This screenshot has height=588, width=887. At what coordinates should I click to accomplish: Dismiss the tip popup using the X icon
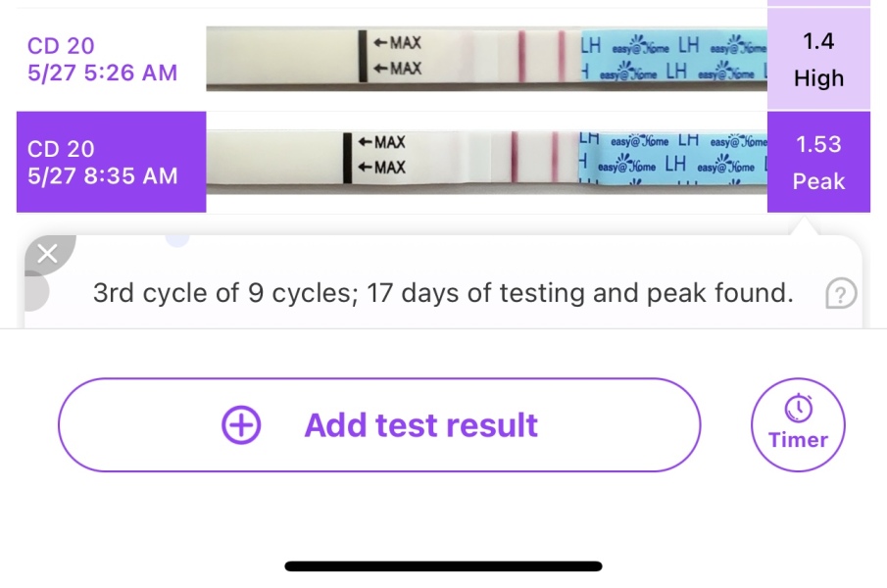pos(47,253)
